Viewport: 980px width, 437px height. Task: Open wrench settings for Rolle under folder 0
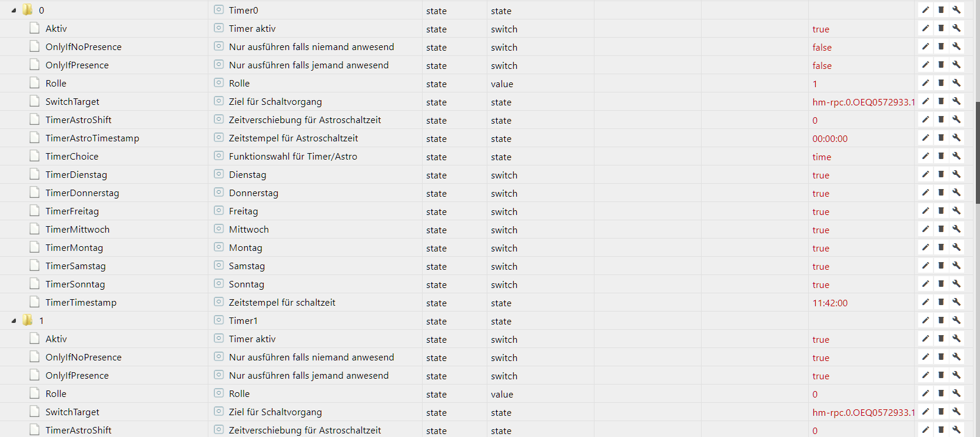(956, 83)
